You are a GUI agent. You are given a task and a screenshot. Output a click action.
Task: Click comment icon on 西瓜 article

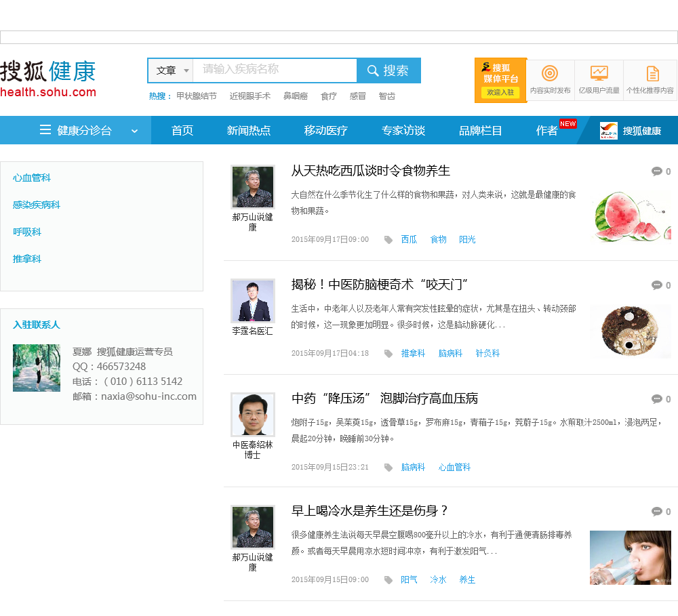(657, 171)
